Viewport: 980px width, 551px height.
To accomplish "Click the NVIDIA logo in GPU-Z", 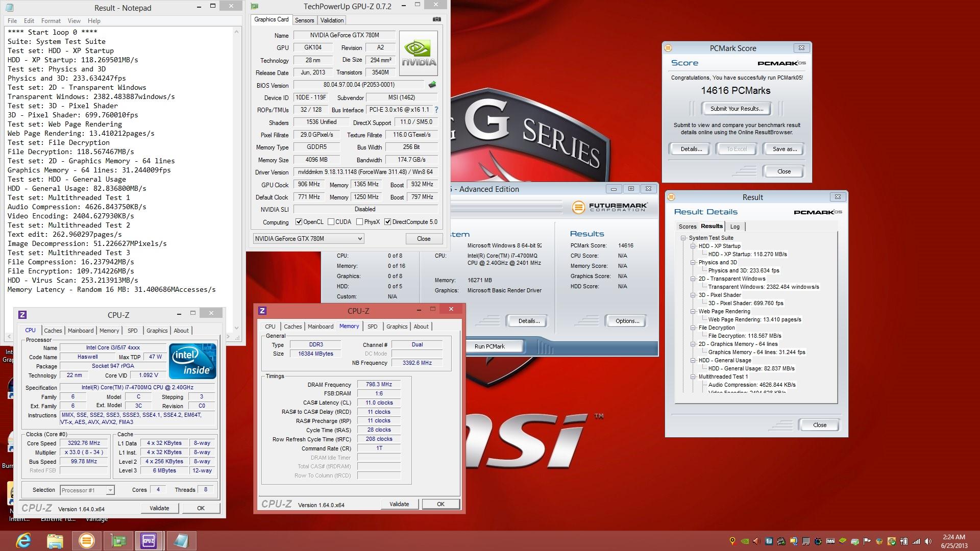I will pos(419,54).
